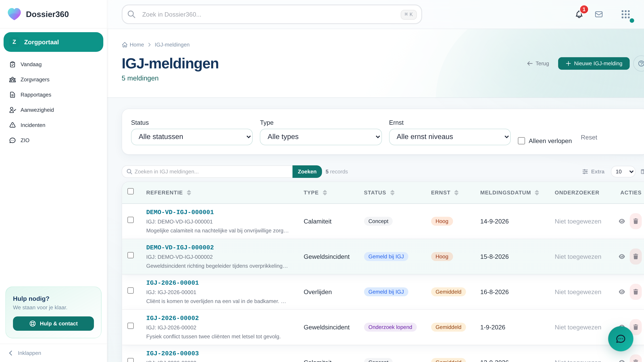
Task: Open Vandaag in sidebar
Action: pos(53,64)
